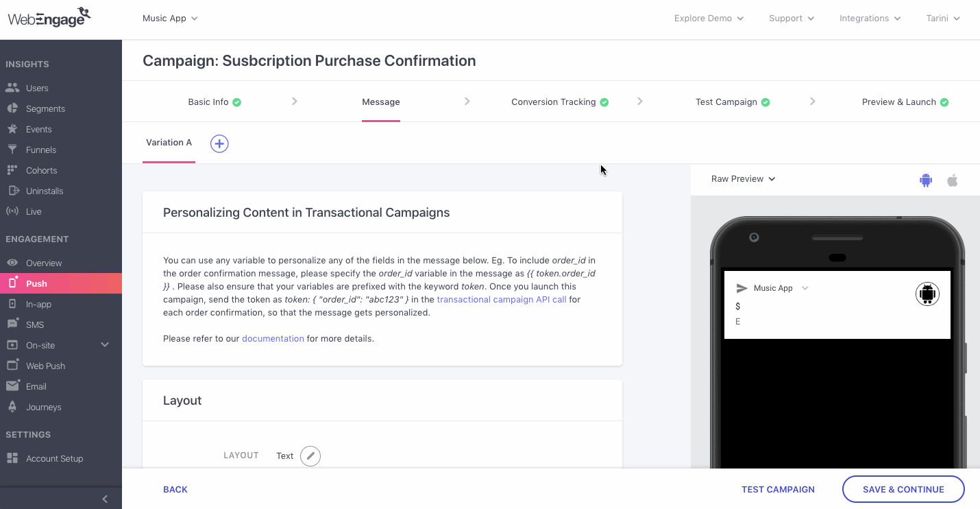Image resolution: width=980 pixels, height=509 pixels.
Task: Click the Segments pie icon
Action: click(12, 108)
